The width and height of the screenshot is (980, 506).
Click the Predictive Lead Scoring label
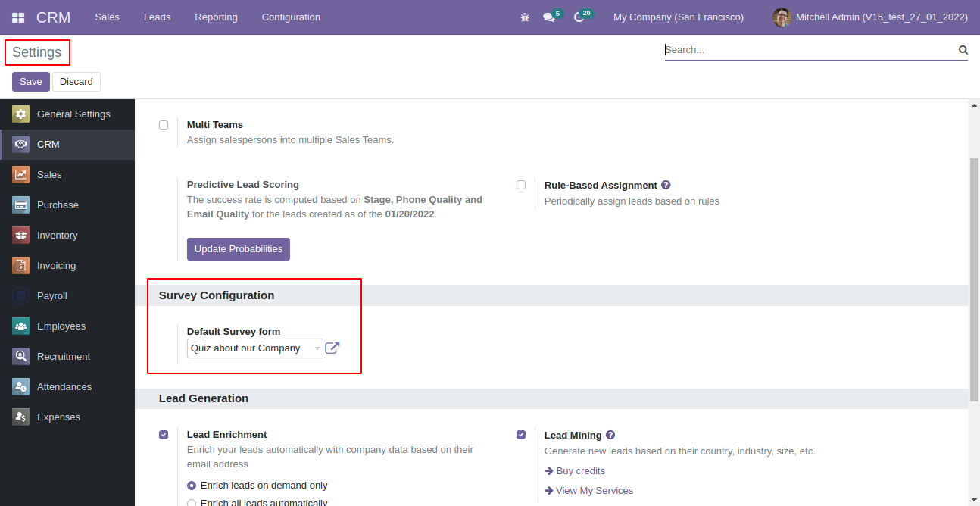pyautogui.click(x=243, y=185)
